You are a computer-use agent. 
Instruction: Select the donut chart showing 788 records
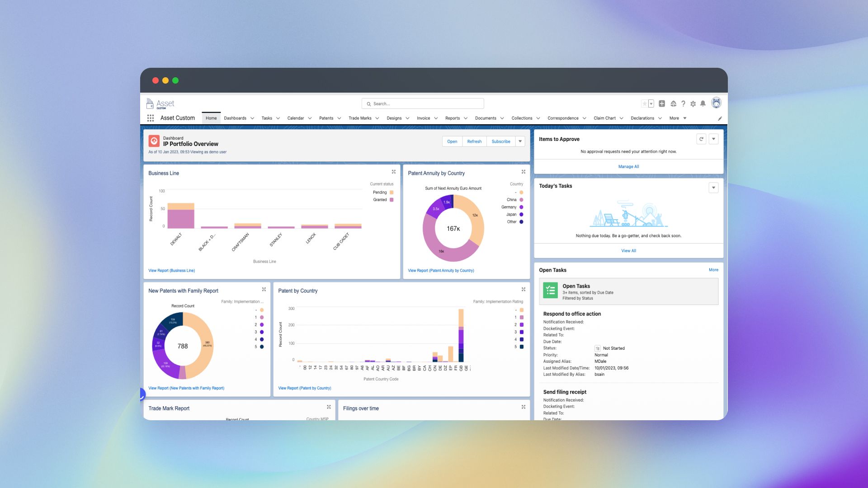point(182,346)
